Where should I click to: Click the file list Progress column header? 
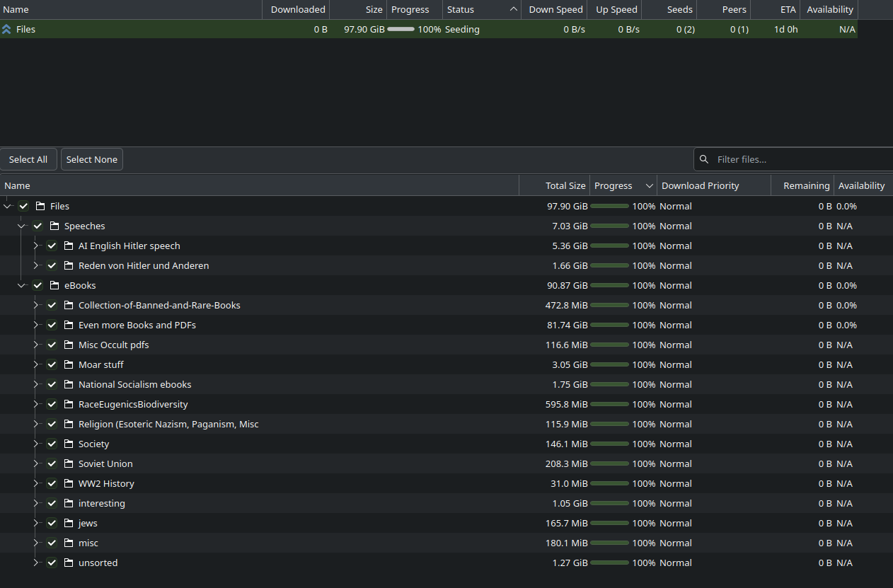(623, 185)
